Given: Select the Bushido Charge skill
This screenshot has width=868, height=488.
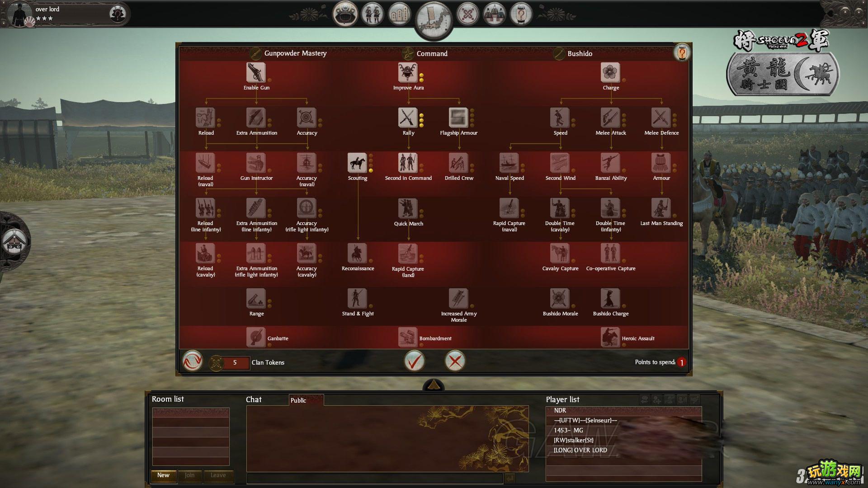Looking at the screenshot, I should [x=610, y=298].
